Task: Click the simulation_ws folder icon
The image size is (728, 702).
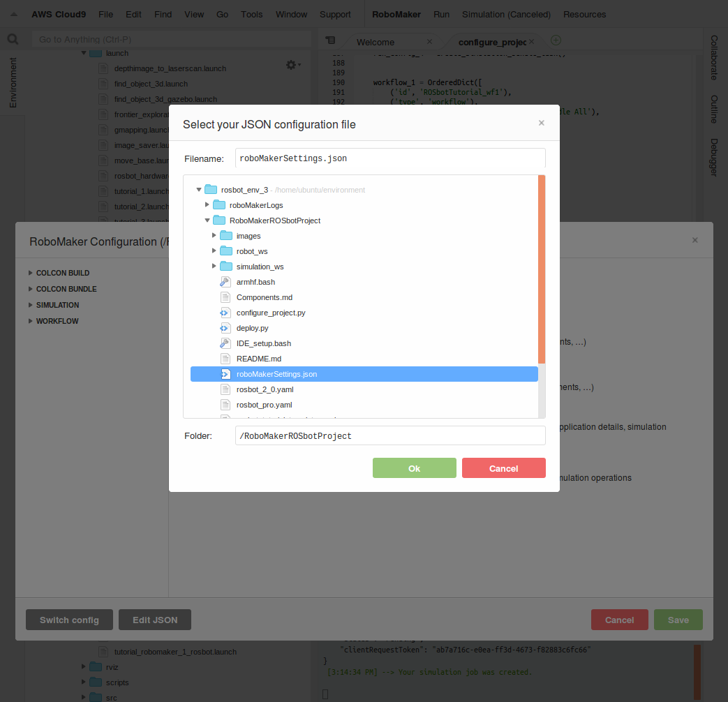Action: tap(226, 266)
